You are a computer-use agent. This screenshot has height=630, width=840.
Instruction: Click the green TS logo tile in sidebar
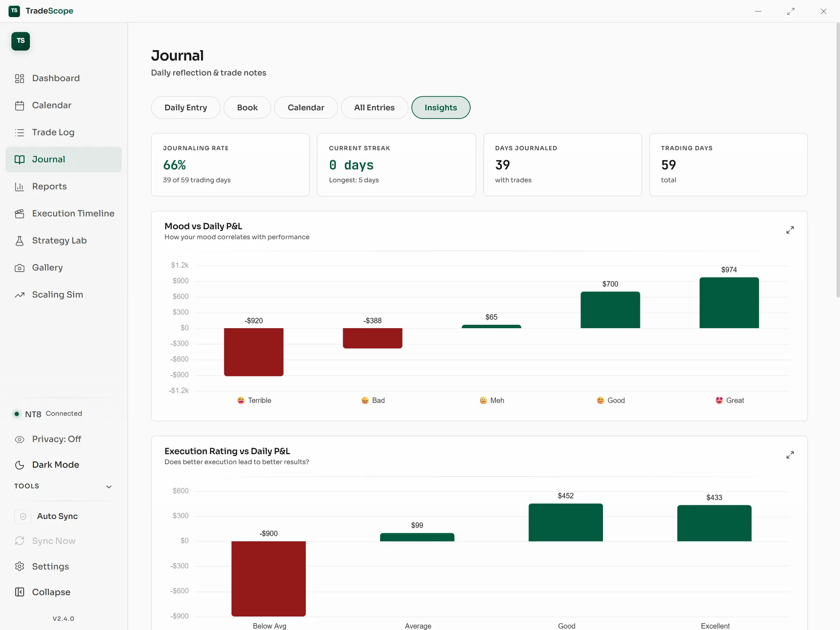(21, 41)
